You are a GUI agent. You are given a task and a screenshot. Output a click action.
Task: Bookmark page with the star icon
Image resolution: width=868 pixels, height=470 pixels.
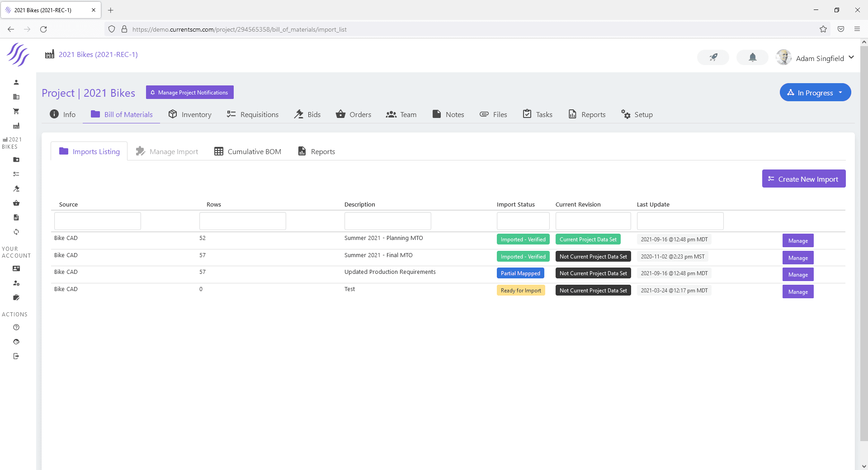[x=823, y=29]
